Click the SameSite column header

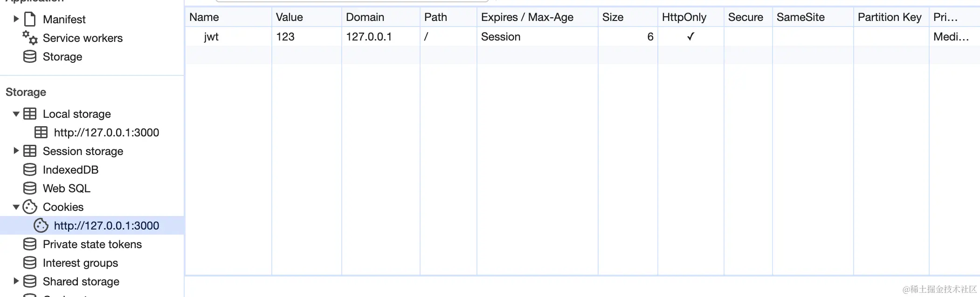tap(813, 17)
